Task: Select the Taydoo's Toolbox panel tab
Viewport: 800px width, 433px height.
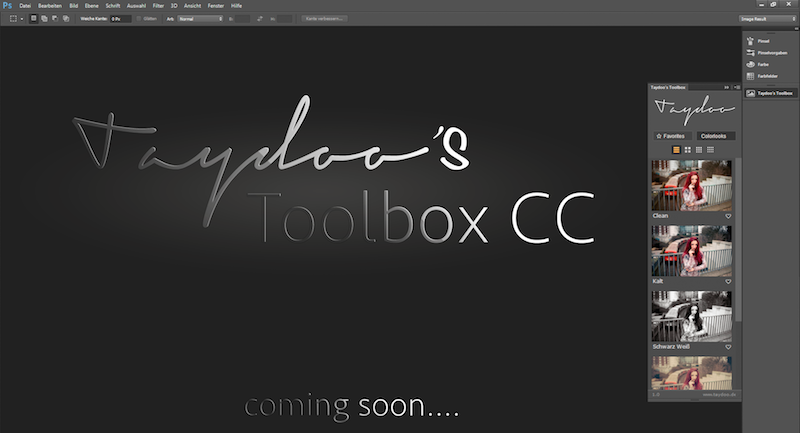Action: [x=668, y=87]
